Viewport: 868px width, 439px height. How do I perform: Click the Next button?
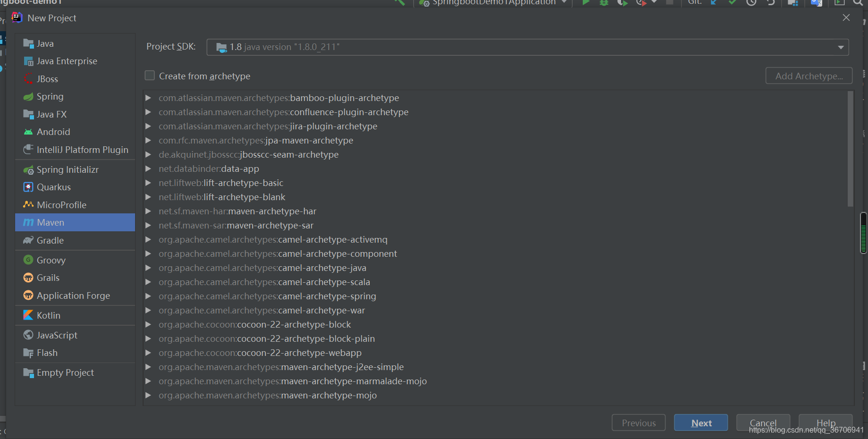click(x=701, y=423)
